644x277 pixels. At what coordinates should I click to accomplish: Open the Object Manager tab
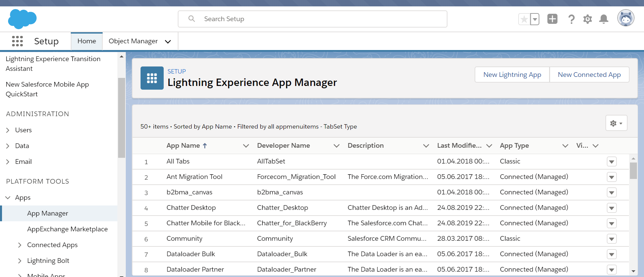point(133,41)
